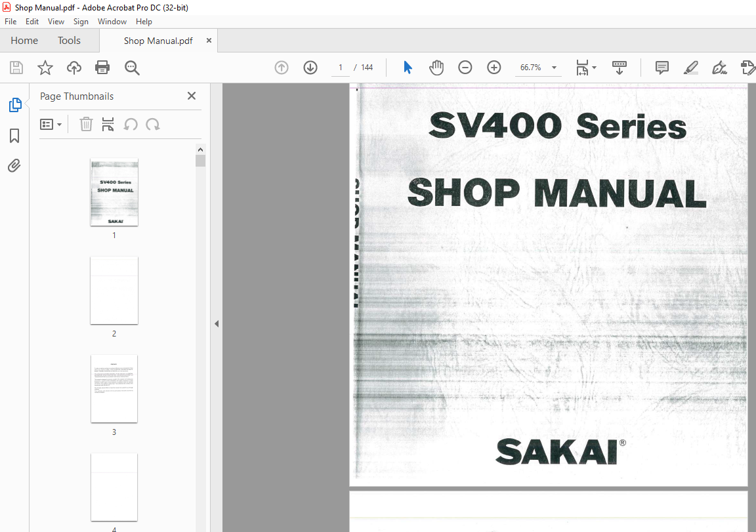756x532 pixels.
Task: Open the View menu
Action: [56, 21]
